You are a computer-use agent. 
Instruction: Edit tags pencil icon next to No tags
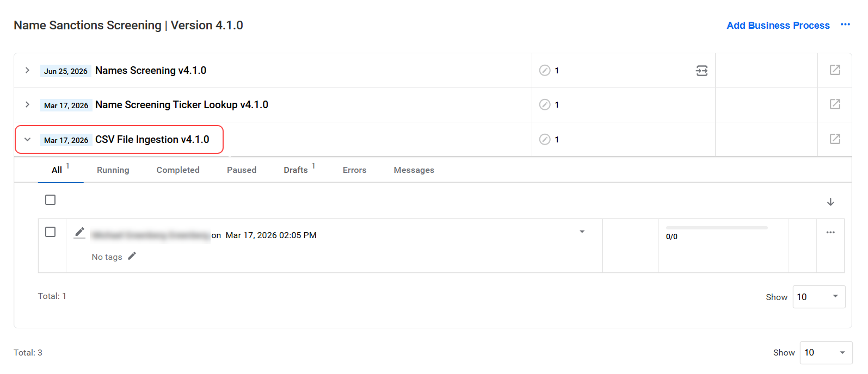(x=132, y=256)
